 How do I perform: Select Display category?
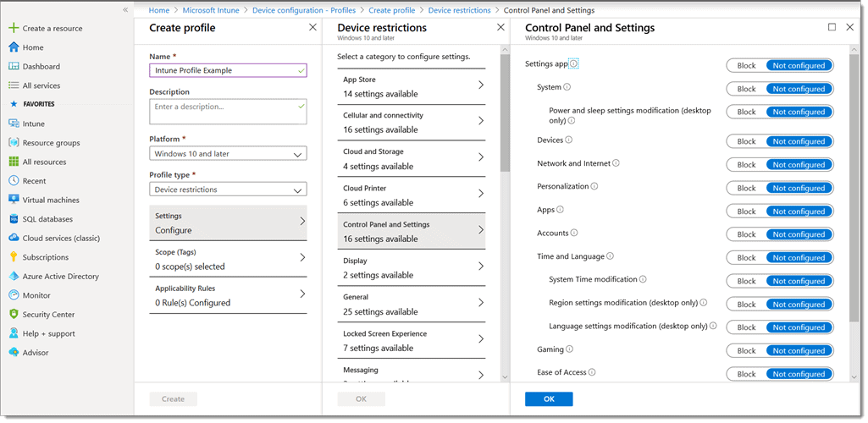point(412,267)
